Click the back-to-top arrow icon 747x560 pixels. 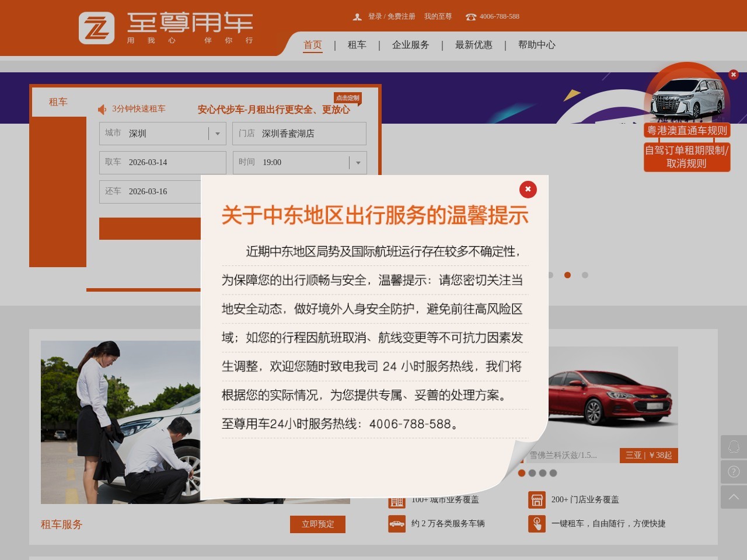(734, 496)
